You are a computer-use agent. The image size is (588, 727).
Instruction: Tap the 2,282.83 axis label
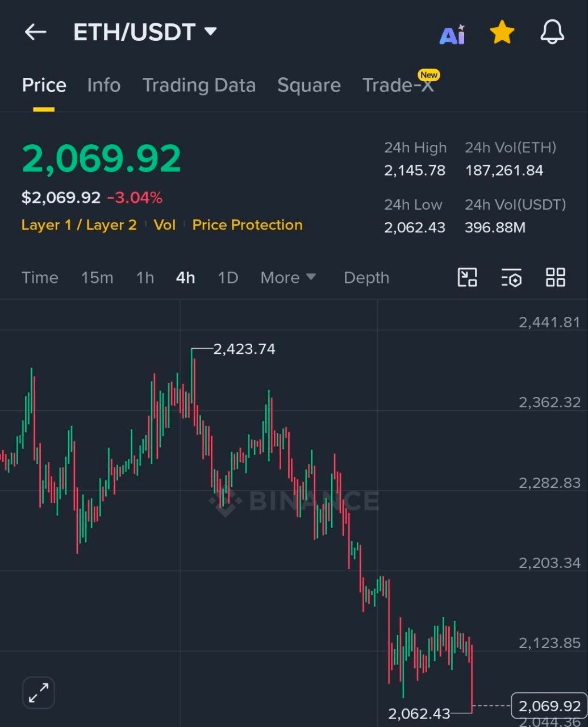pyautogui.click(x=549, y=483)
